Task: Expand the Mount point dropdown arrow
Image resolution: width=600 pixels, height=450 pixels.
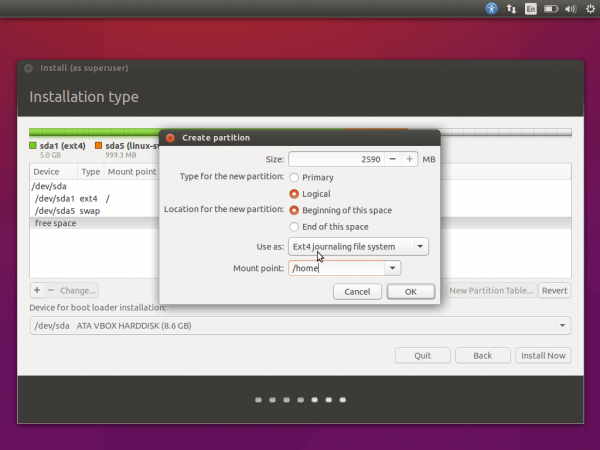Action: [x=393, y=268]
